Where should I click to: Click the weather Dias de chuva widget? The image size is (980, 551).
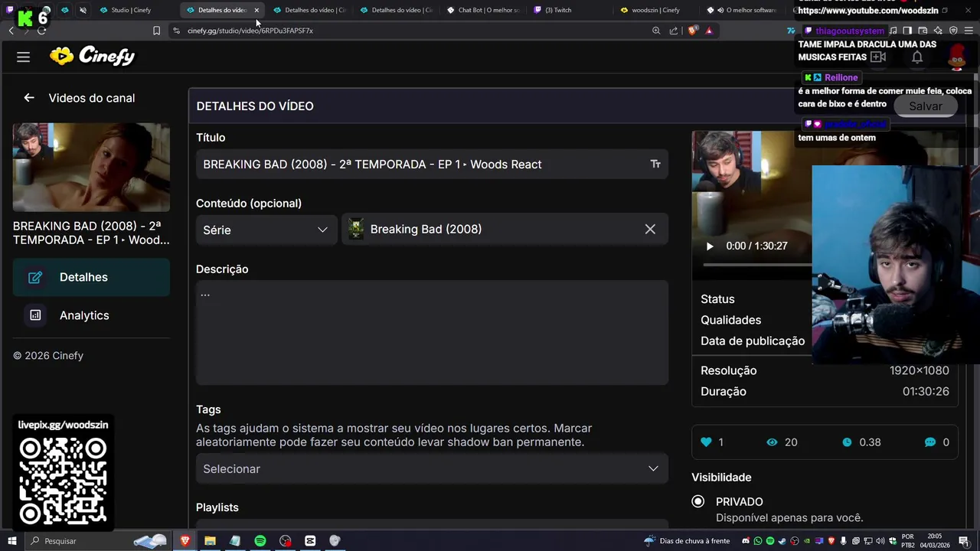(687, 541)
